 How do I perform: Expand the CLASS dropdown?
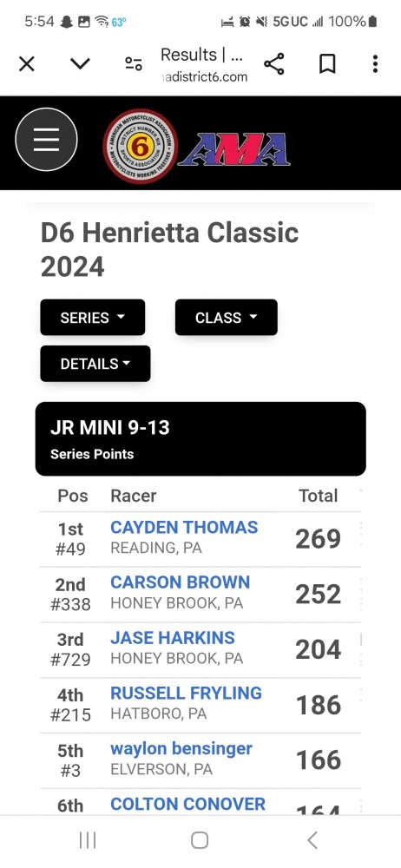point(226,317)
